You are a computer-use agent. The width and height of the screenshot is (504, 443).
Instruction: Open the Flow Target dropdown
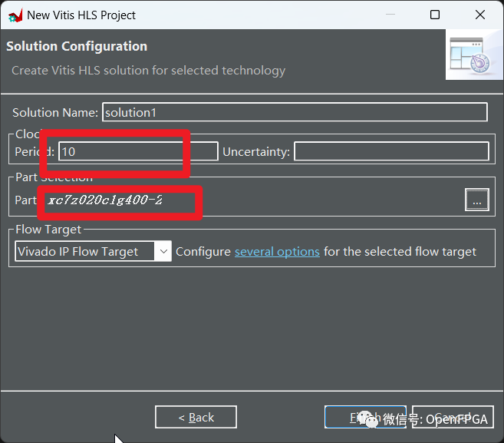tap(94, 251)
